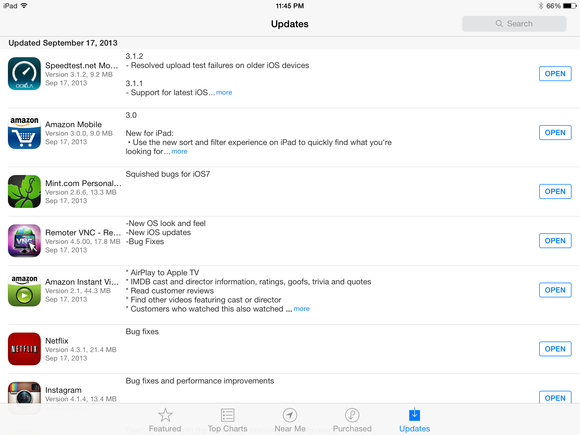
Task: Expand Amazon Mobile release notes with more
Action: (179, 151)
